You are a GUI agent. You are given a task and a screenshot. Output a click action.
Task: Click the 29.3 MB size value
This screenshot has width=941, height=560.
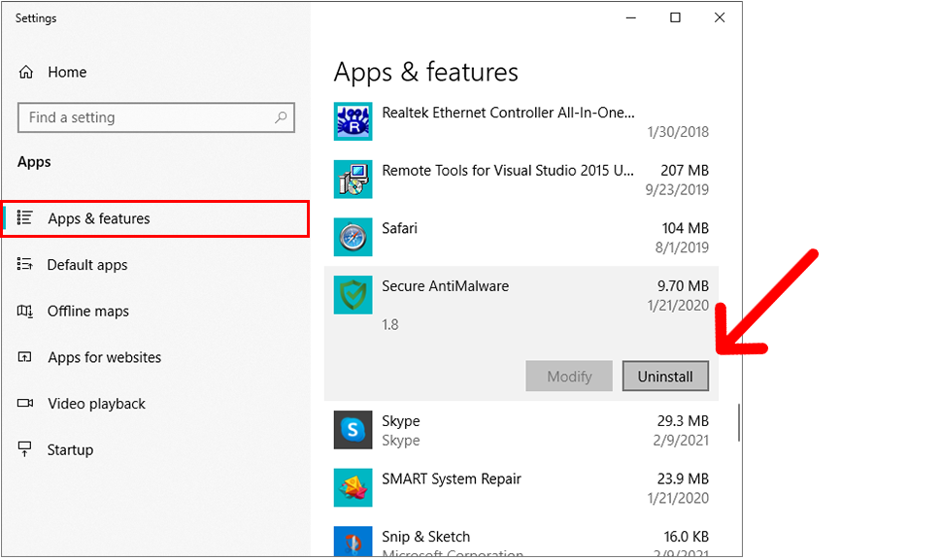click(x=683, y=421)
